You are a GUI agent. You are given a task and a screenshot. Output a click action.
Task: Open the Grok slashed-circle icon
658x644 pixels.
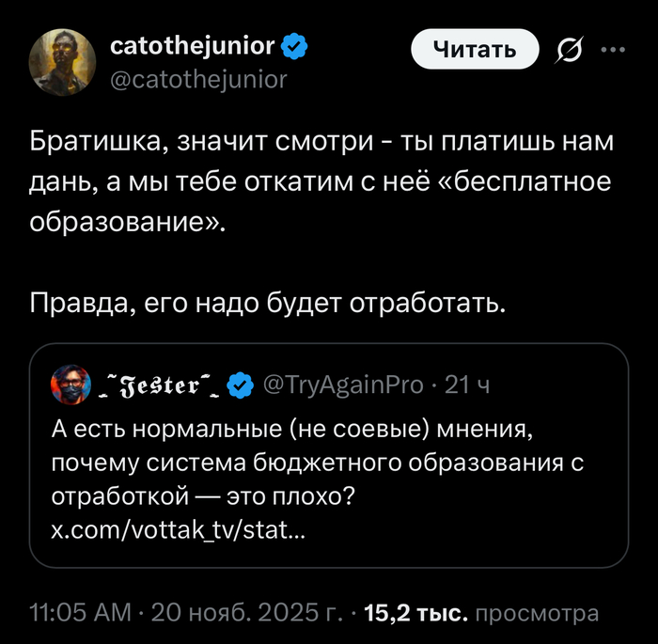pos(571,49)
